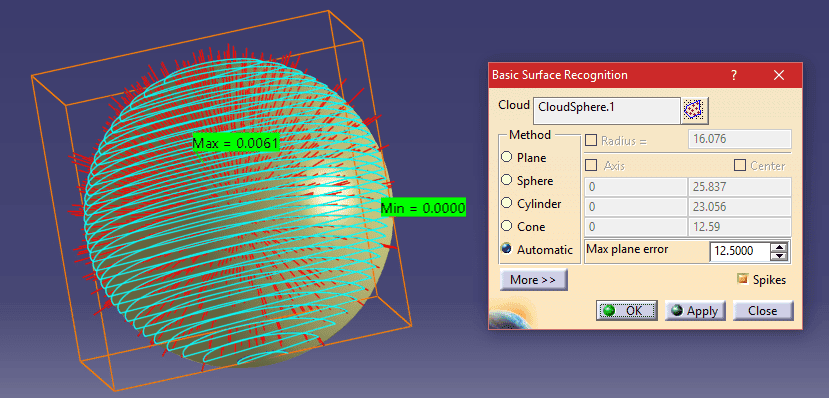Toggle the Spikes checkbox
The image size is (829, 398).
tap(743, 279)
